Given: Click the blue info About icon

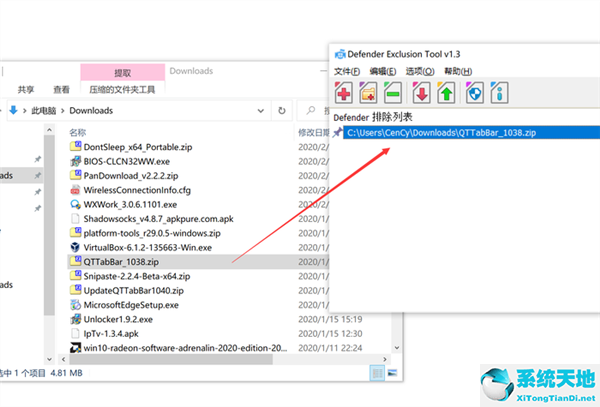Looking at the screenshot, I should pos(499,93).
